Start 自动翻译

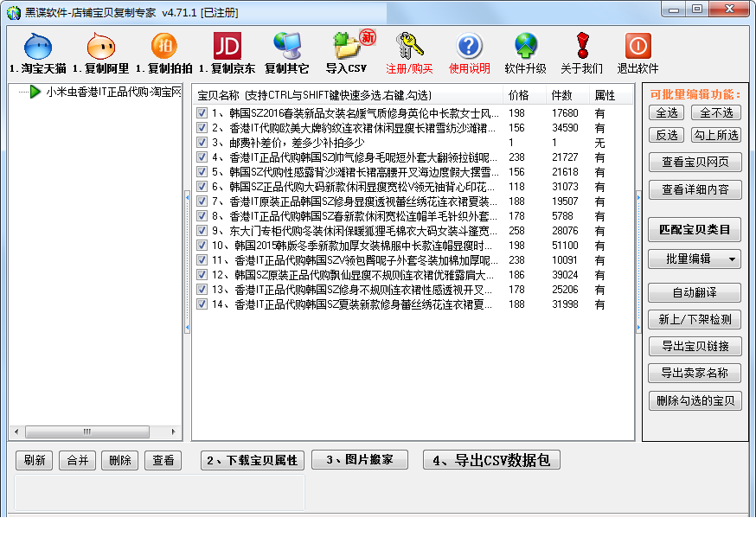[695, 292]
